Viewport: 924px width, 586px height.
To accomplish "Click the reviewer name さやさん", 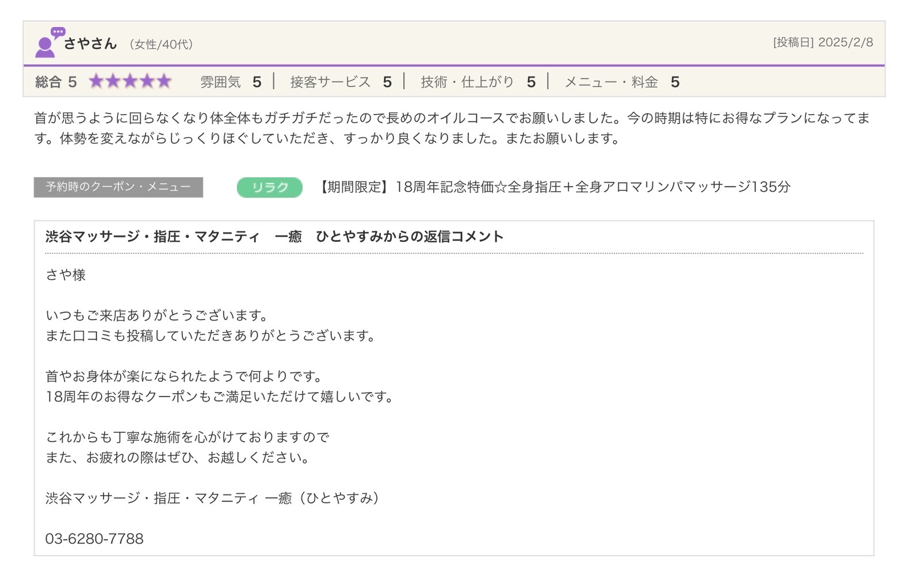I will (90, 44).
